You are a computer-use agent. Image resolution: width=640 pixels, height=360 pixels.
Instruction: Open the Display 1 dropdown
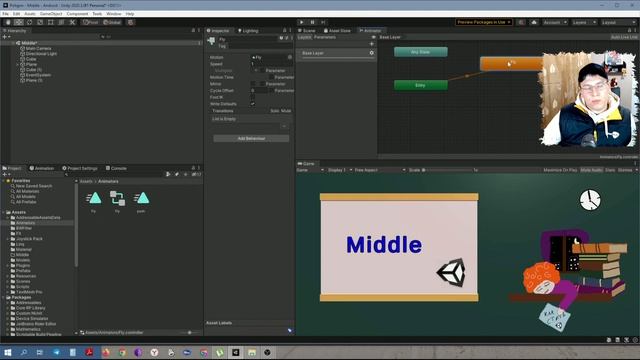pos(339,170)
